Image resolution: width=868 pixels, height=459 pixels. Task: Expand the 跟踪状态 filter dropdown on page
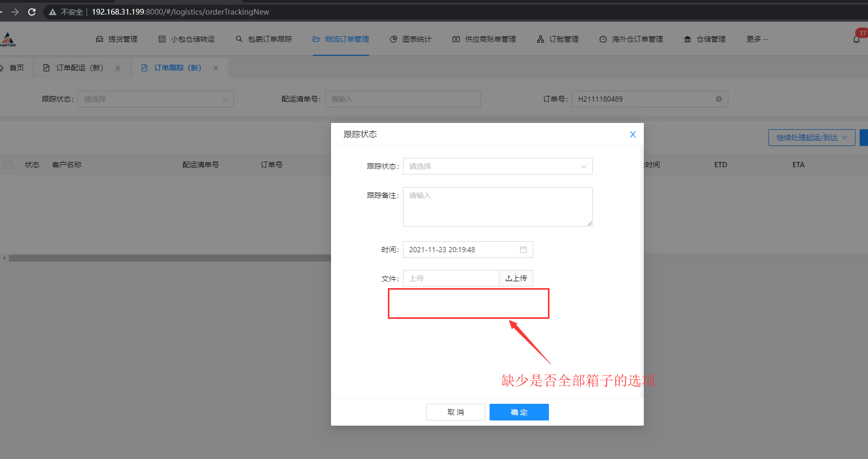(155, 99)
